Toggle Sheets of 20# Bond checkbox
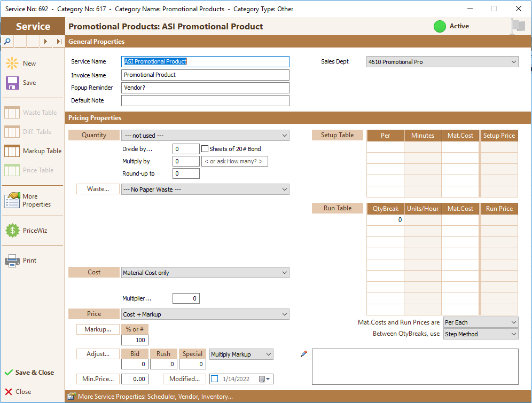Image resolution: width=532 pixels, height=403 pixels. pyautogui.click(x=205, y=149)
